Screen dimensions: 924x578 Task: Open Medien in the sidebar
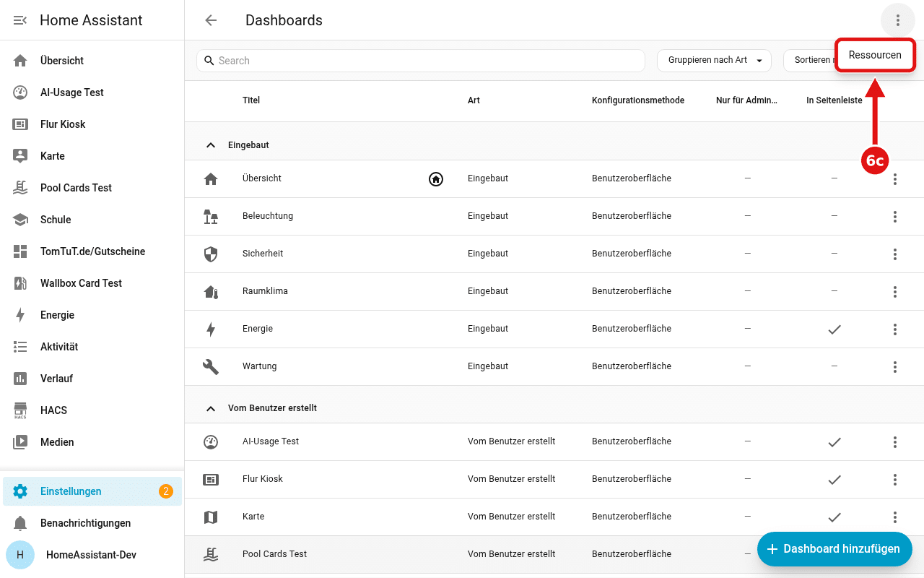click(92, 442)
